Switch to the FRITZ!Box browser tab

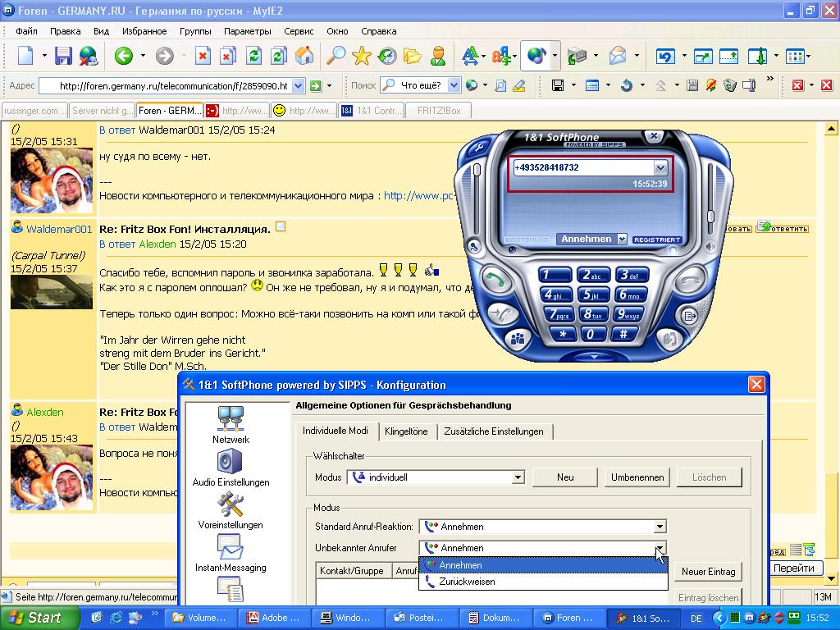click(439, 111)
